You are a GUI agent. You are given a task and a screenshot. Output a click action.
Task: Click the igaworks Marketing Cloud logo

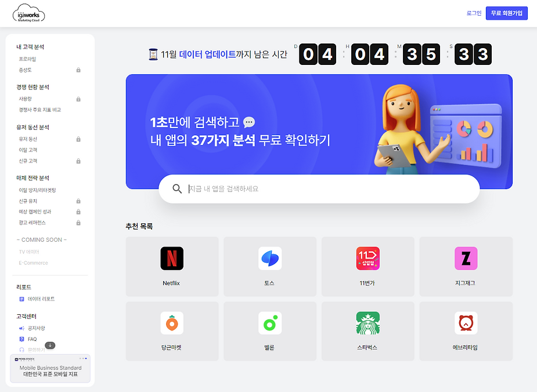point(29,13)
